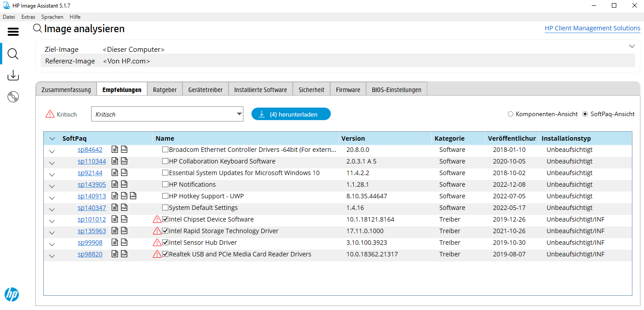This screenshot has width=644, height=310.
Task: Select the SoftPaq-Ansicht radio button
Action: tap(585, 114)
